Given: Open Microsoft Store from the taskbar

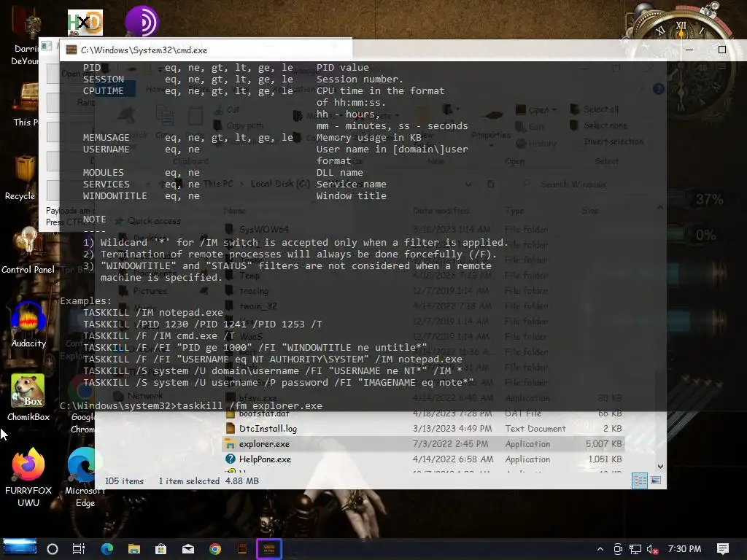Looking at the screenshot, I should point(161,549).
